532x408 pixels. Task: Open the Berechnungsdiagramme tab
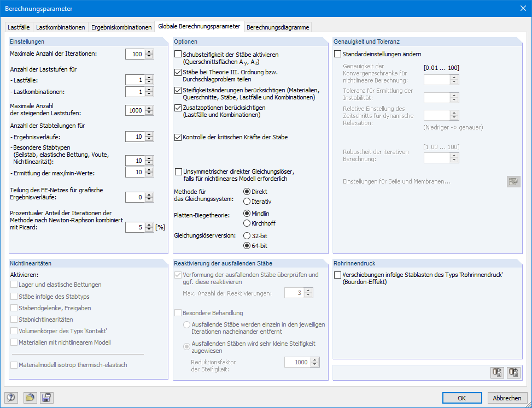click(278, 26)
